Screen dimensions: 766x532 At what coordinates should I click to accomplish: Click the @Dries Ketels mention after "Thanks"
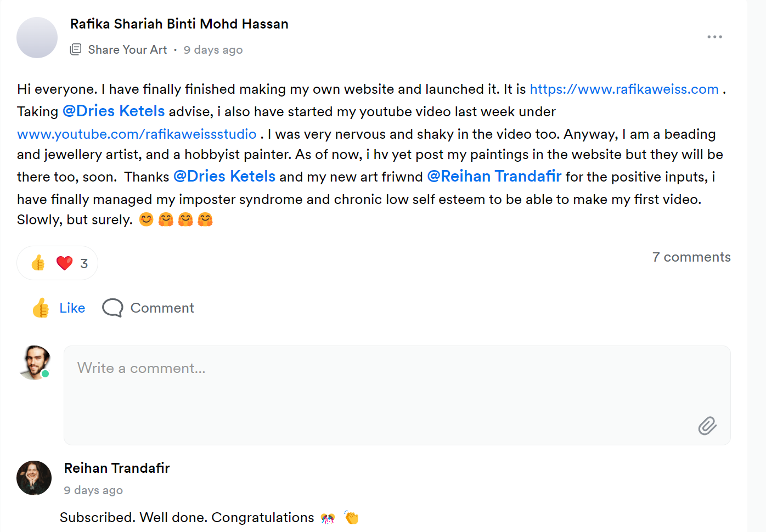pos(224,177)
